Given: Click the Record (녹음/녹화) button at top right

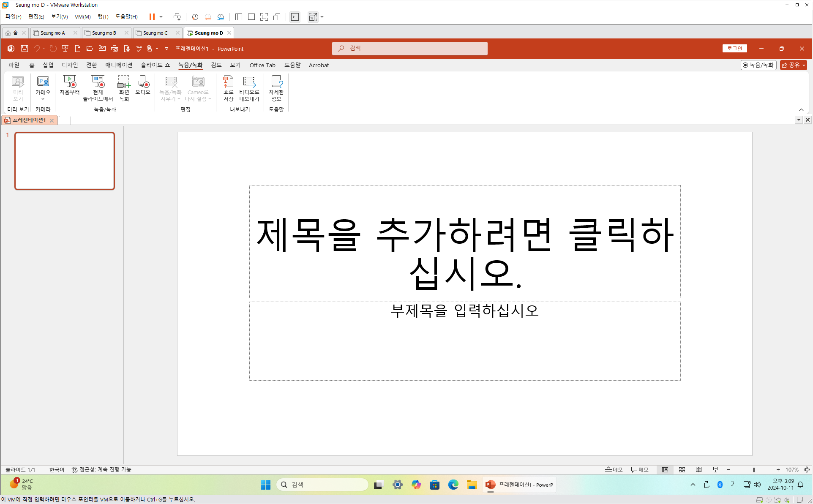Looking at the screenshot, I should click(x=758, y=65).
